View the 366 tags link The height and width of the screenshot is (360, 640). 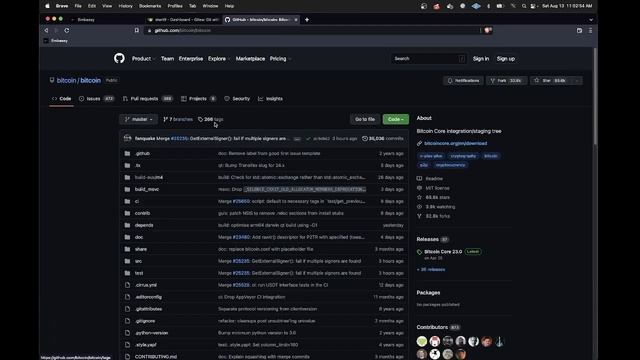coord(211,119)
